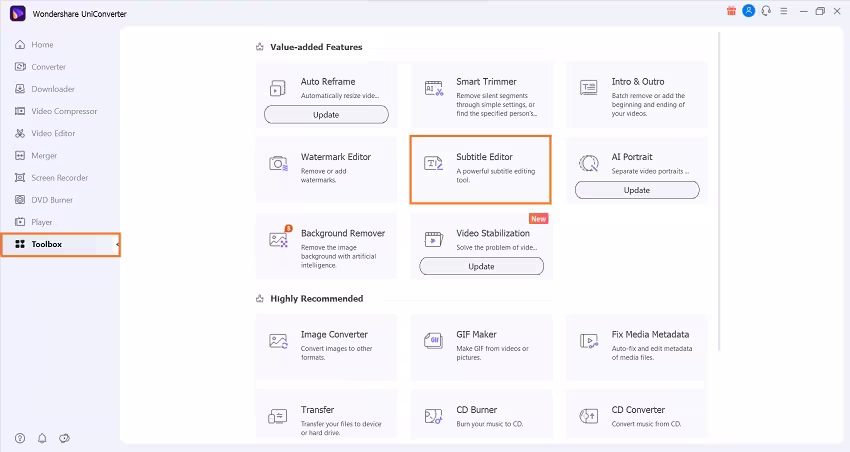
Task: Open Image Converter title
Action: pyautogui.click(x=334, y=334)
